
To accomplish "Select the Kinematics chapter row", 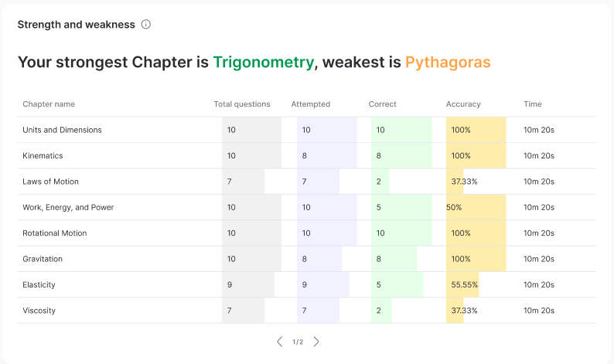I will [x=43, y=155].
